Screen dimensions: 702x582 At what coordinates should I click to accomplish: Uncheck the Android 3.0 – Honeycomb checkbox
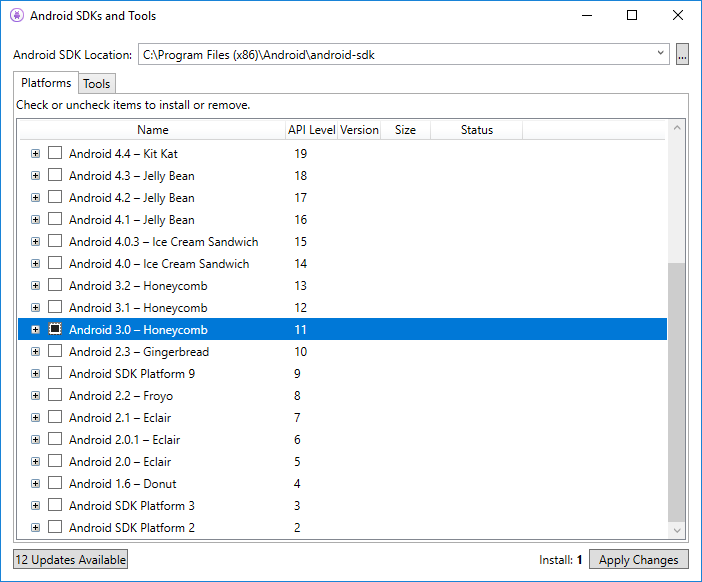tap(55, 329)
